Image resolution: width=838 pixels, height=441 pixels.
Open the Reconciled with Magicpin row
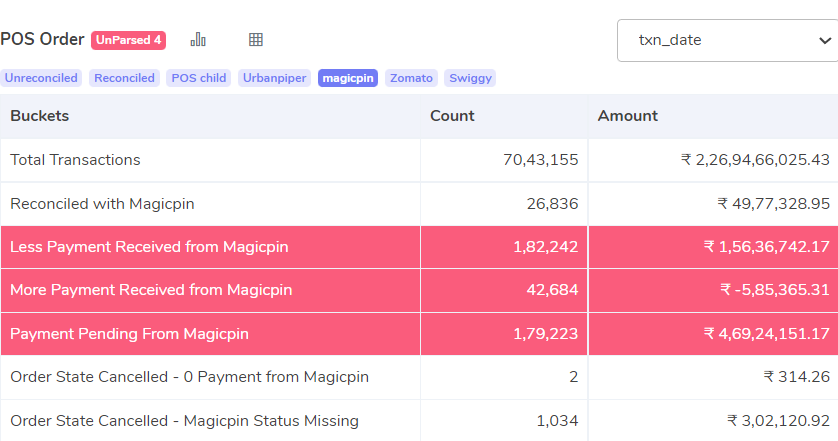pos(420,204)
